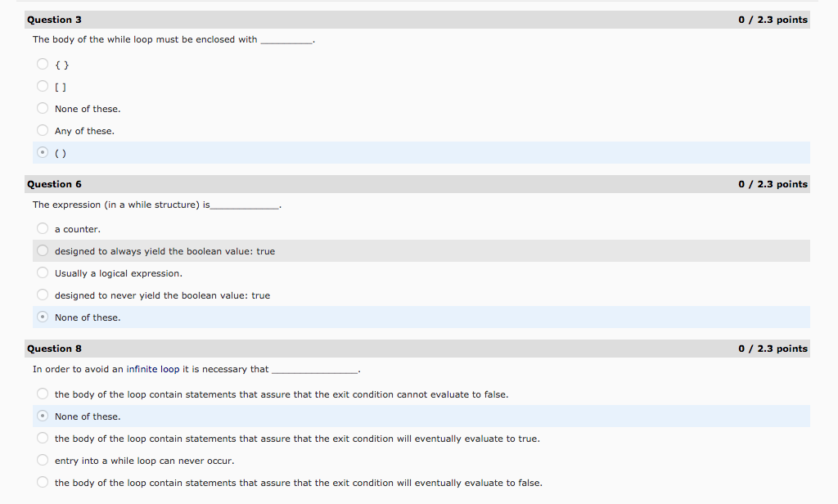Click the Question 8 header label
838x504 pixels.
(54, 349)
